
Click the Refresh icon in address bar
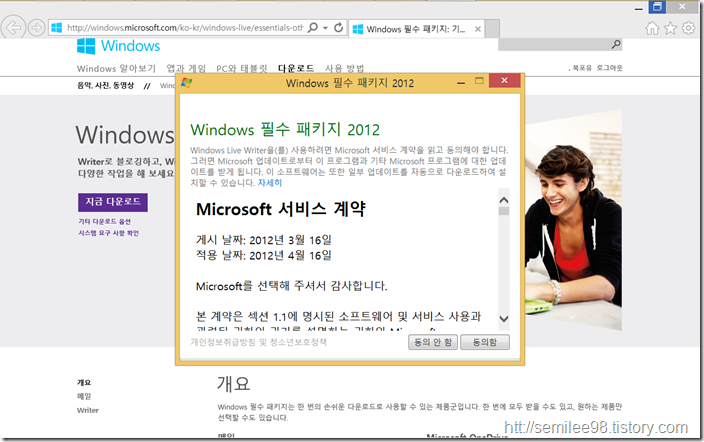339,28
